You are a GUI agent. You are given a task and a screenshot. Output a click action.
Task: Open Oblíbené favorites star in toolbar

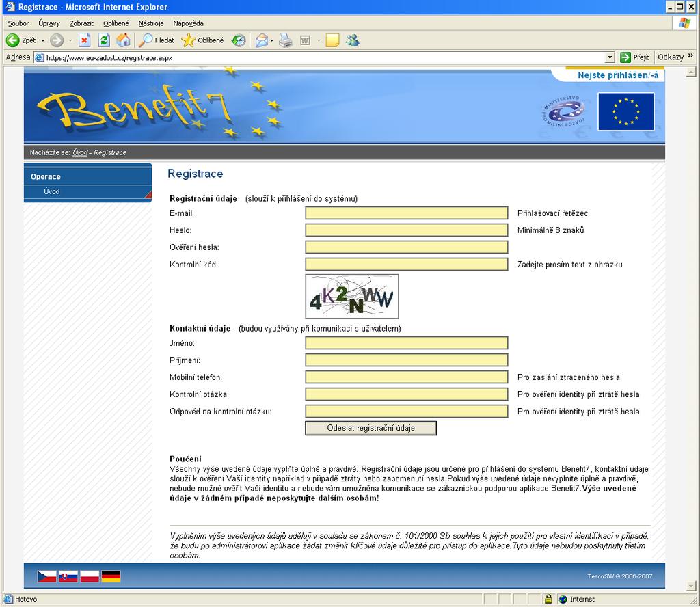click(202, 40)
